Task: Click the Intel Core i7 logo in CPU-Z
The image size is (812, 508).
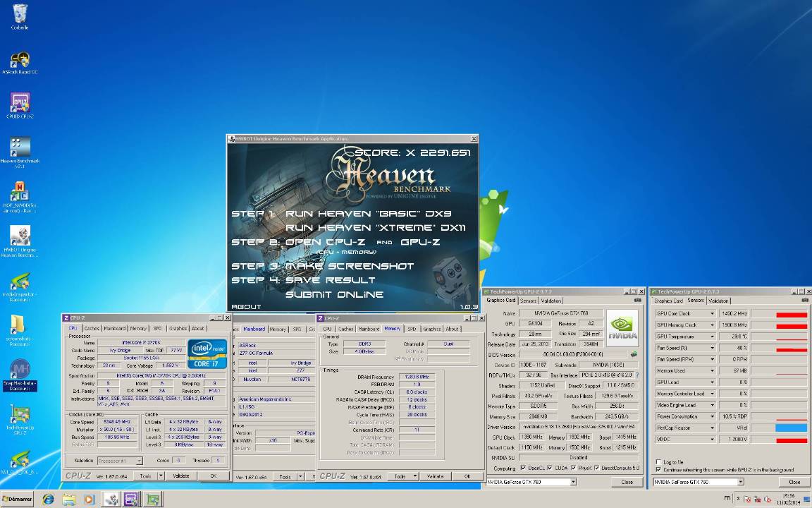Action: 207,353
